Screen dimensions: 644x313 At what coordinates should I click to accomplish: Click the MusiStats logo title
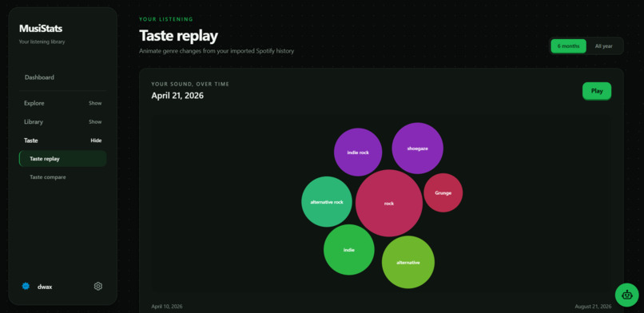click(x=41, y=29)
